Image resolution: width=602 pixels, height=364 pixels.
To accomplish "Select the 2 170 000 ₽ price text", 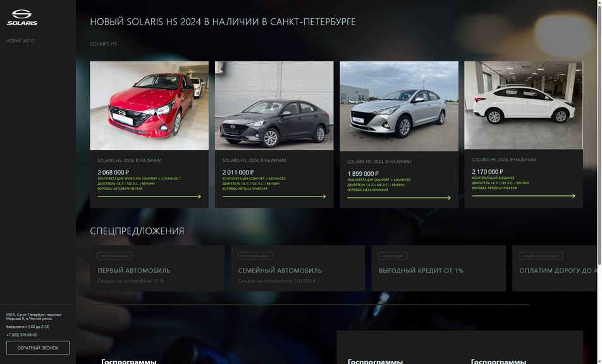I will [x=488, y=171].
